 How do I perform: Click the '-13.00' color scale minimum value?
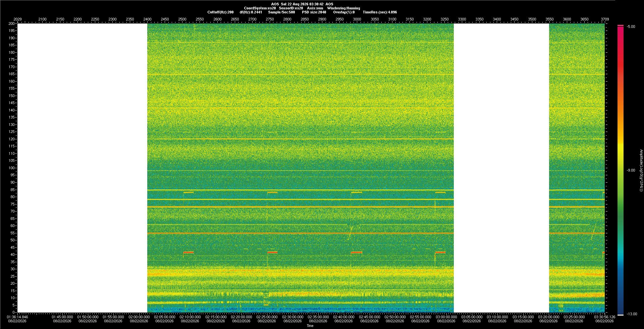click(x=632, y=314)
